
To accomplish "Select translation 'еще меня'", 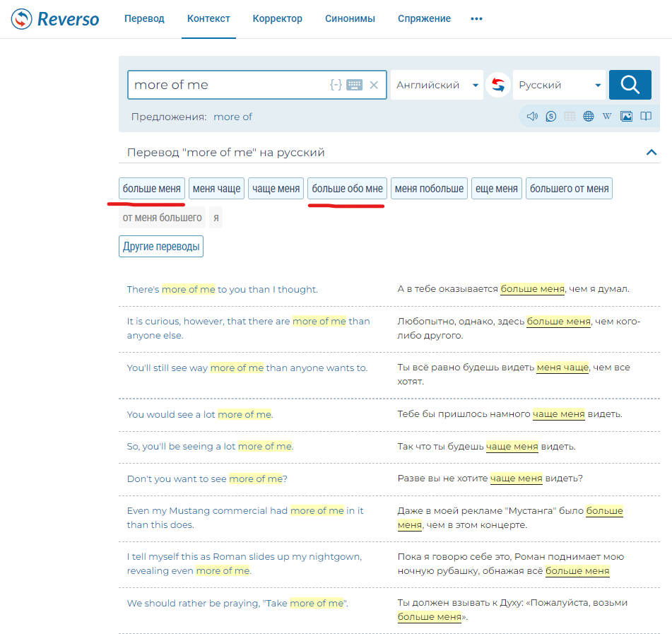I will [x=496, y=189].
